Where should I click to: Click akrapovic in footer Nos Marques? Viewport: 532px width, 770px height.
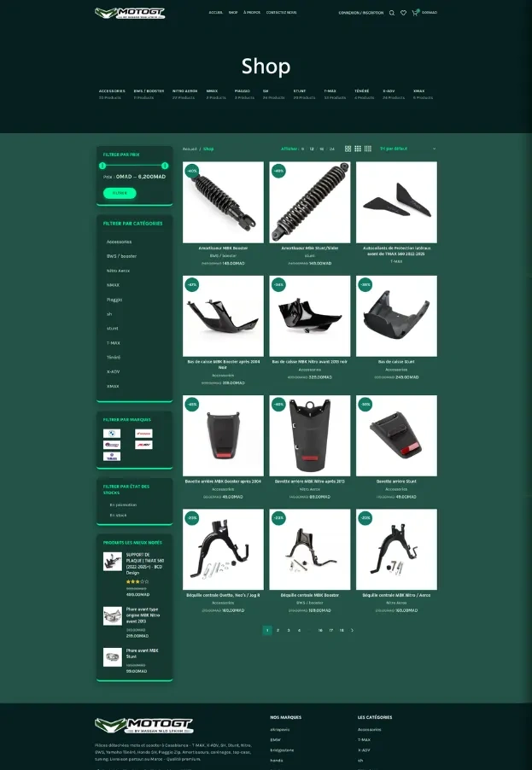click(x=279, y=730)
